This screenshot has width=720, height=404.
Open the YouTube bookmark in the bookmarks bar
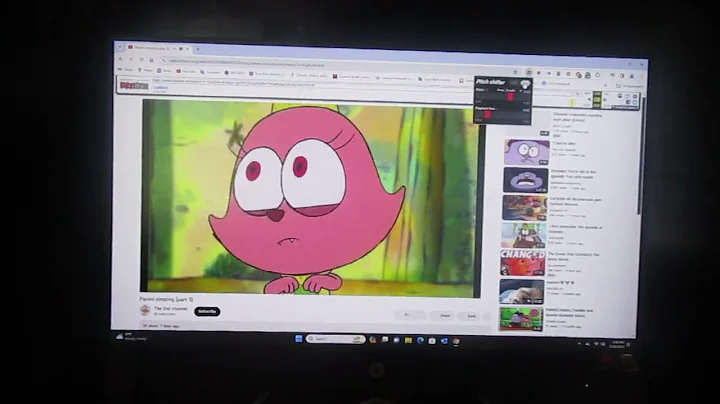point(186,71)
